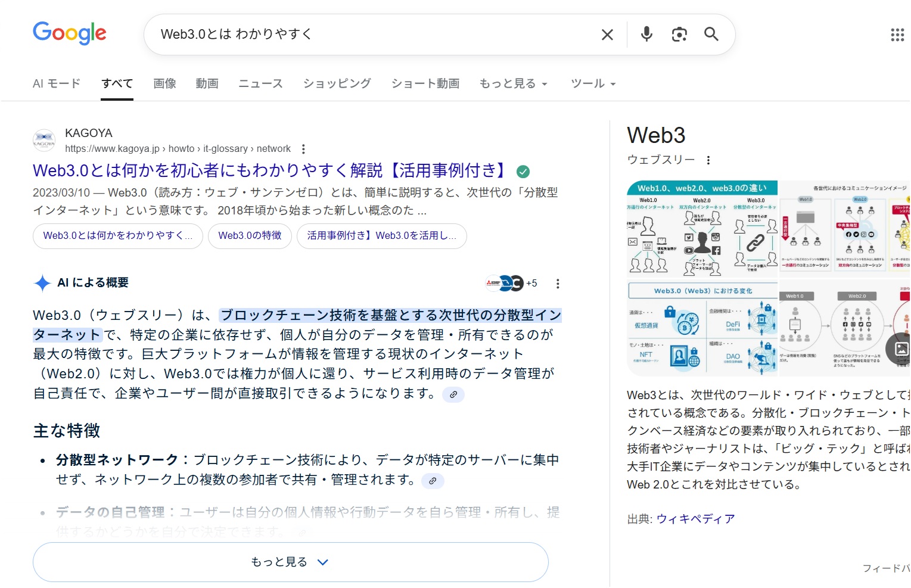Click link chip after first AI paragraph
The width and height of the screenshot is (911, 588).
[x=453, y=394]
